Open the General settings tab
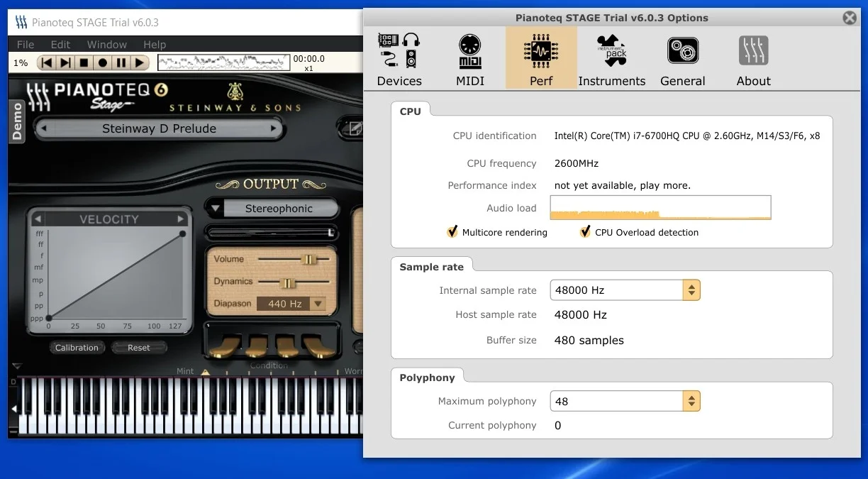The height and width of the screenshot is (479, 868). (682, 59)
